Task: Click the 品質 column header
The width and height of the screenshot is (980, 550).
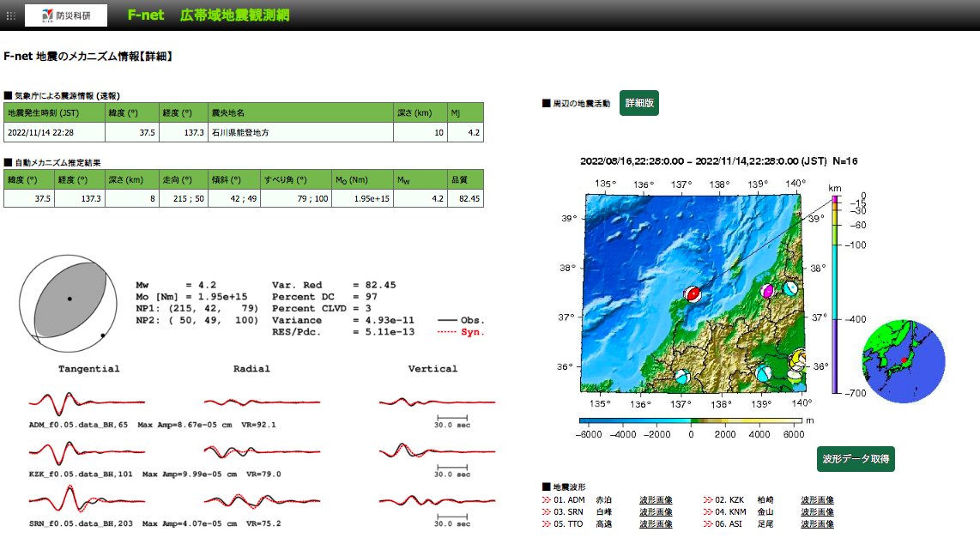Action: (465, 180)
